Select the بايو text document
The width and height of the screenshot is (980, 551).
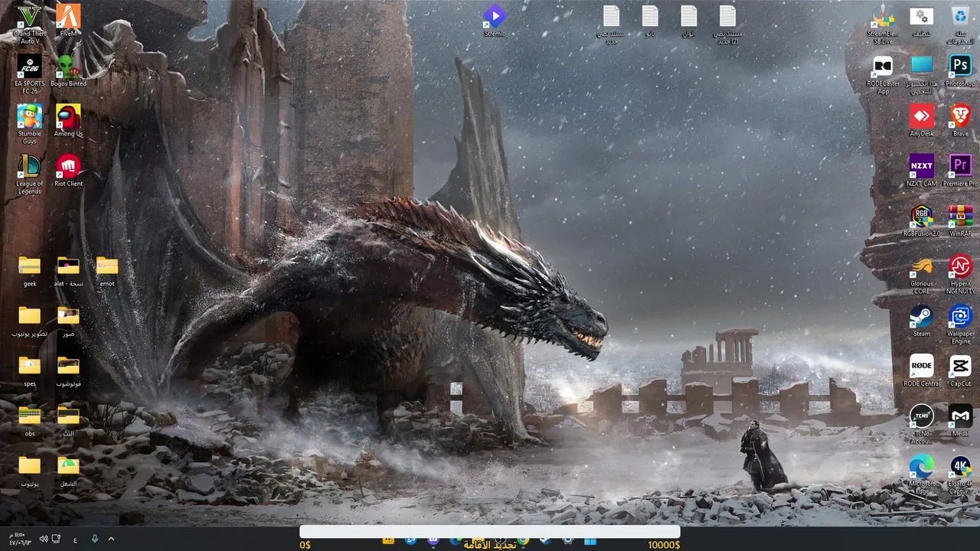pyautogui.click(x=650, y=20)
